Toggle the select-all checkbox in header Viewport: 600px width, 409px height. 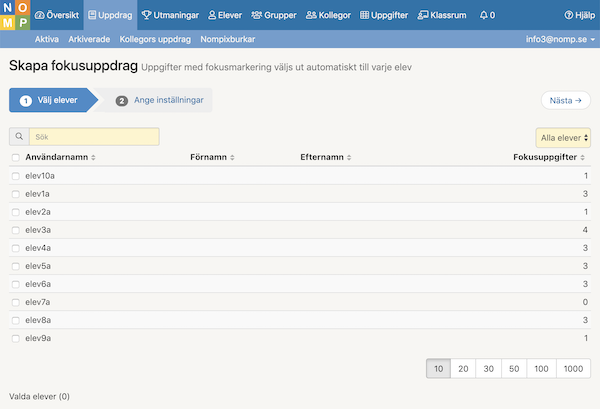pos(16,158)
